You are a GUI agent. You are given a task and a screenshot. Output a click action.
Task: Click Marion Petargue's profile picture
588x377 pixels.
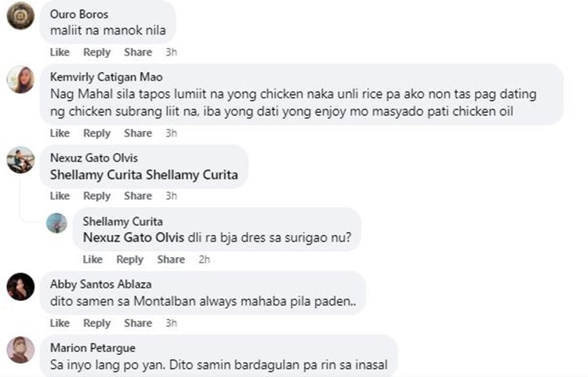[x=20, y=349]
